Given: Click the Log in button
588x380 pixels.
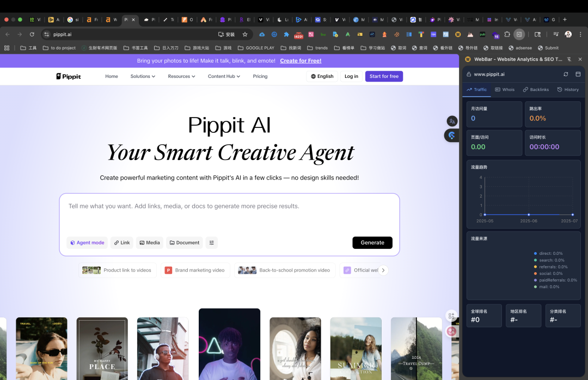Looking at the screenshot, I should [351, 76].
